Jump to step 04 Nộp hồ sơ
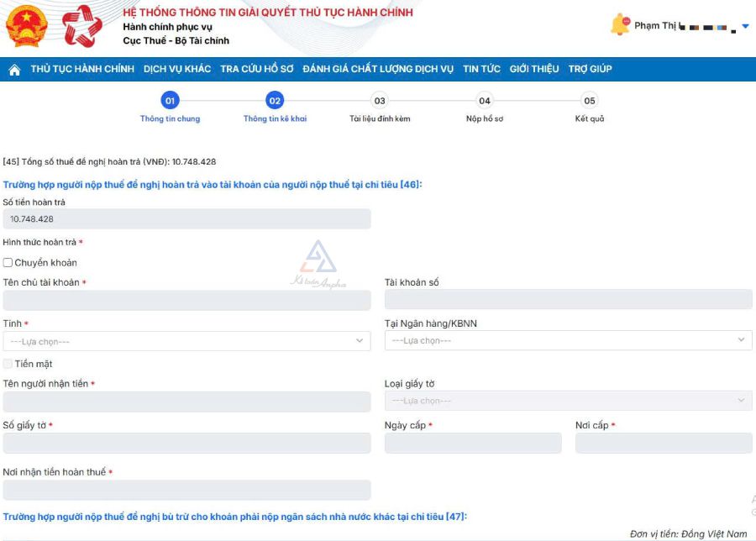756x541 pixels. pos(485,101)
